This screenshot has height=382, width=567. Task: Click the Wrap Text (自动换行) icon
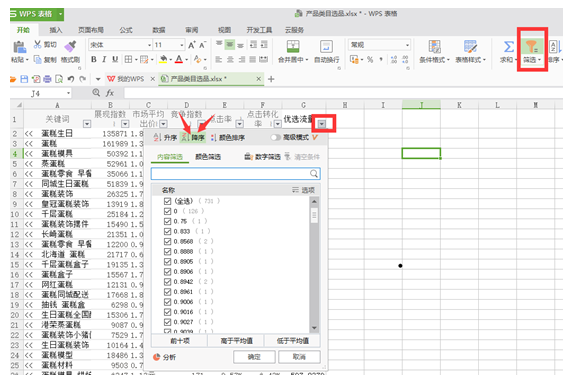click(x=327, y=47)
